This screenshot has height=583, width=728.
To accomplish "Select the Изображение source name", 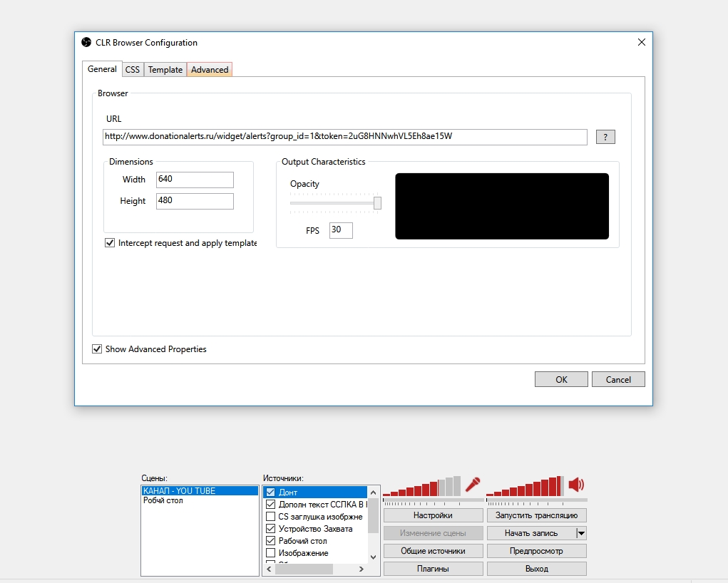I will (x=303, y=553).
